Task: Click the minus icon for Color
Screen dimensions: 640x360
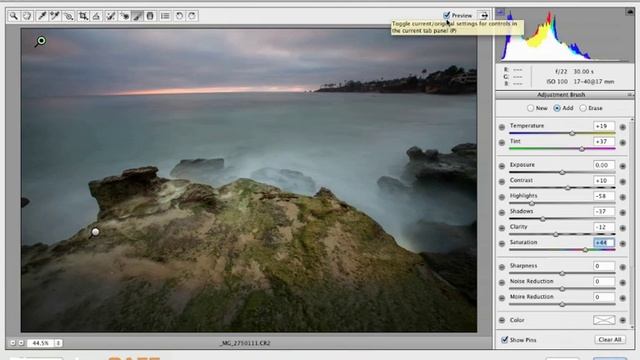Action: tap(502, 320)
